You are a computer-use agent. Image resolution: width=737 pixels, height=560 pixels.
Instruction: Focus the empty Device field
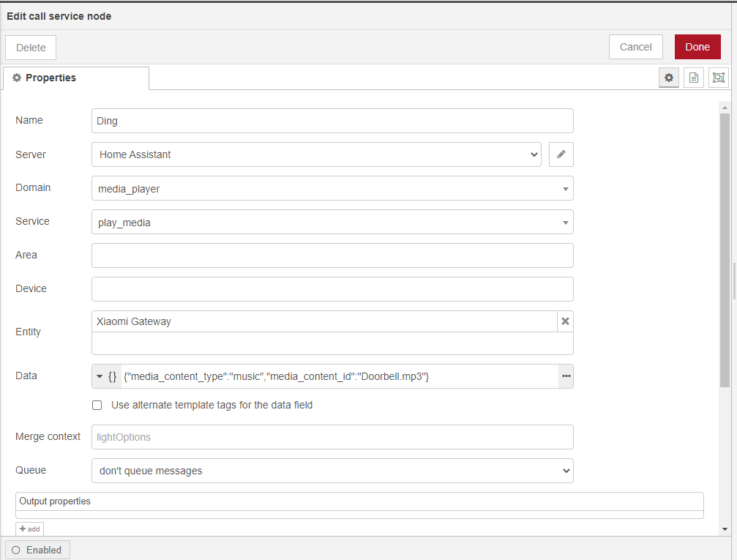click(x=332, y=289)
